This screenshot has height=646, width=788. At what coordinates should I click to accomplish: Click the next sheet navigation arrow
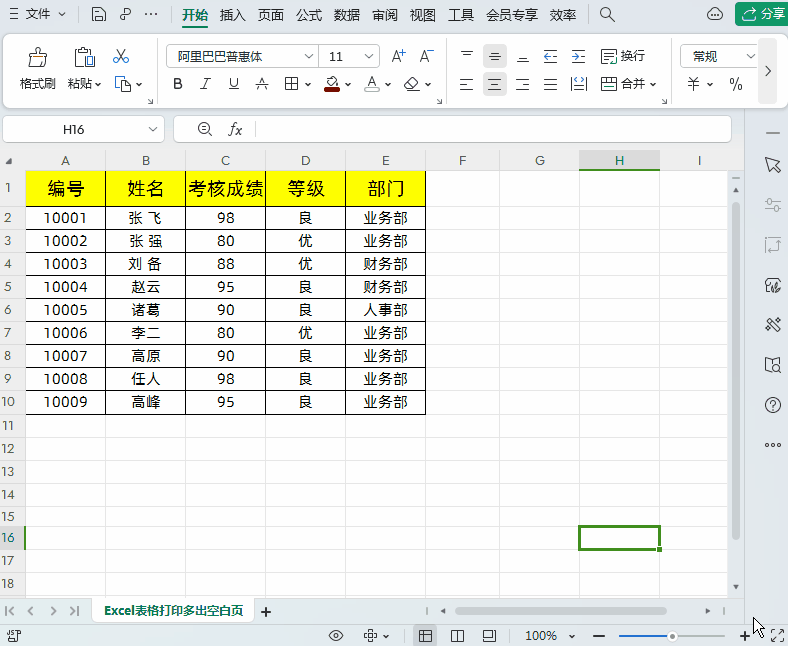53,611
